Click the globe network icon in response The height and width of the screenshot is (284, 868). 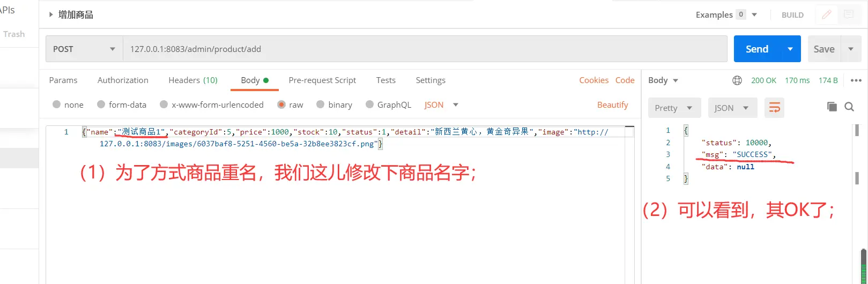click(x=737, y=80)
